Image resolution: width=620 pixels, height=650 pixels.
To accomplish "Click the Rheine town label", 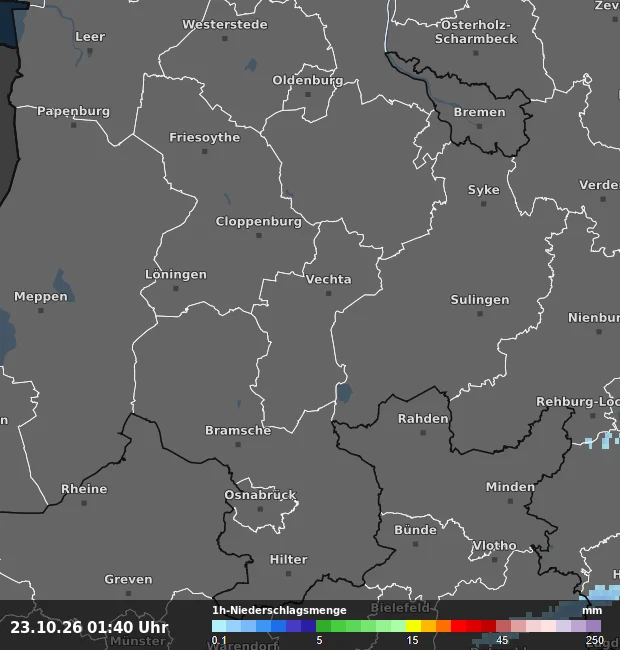I will tap(84, 489).
